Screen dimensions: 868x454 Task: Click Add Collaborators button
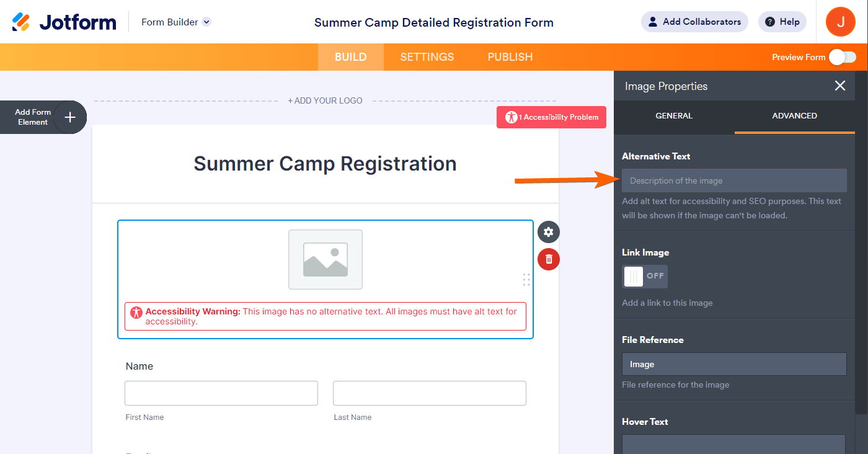[x=694, y=22]
